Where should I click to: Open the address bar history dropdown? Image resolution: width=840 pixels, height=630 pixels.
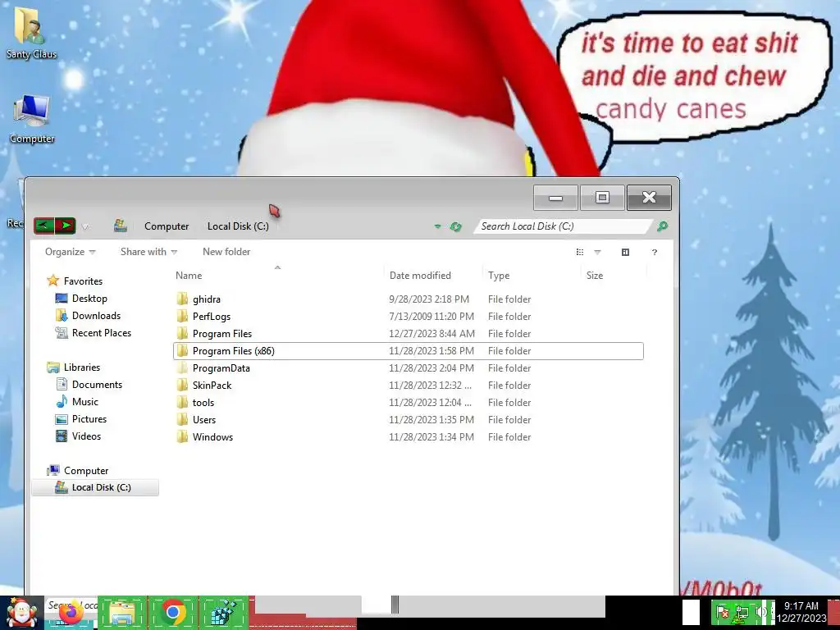point(438,226)
